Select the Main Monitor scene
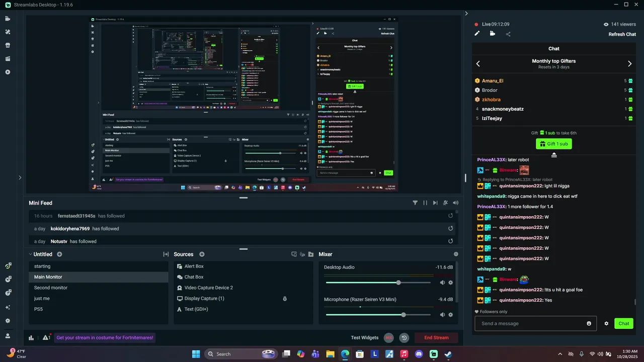The width and height of the screenshot is (644, 362). (98, 277)
